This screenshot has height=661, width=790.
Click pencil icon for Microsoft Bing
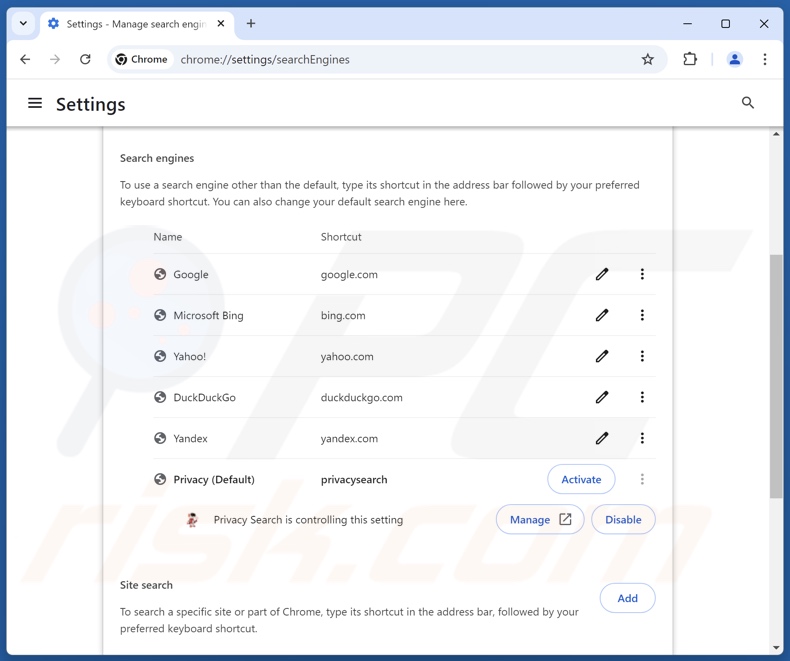(x=602, y=315)
